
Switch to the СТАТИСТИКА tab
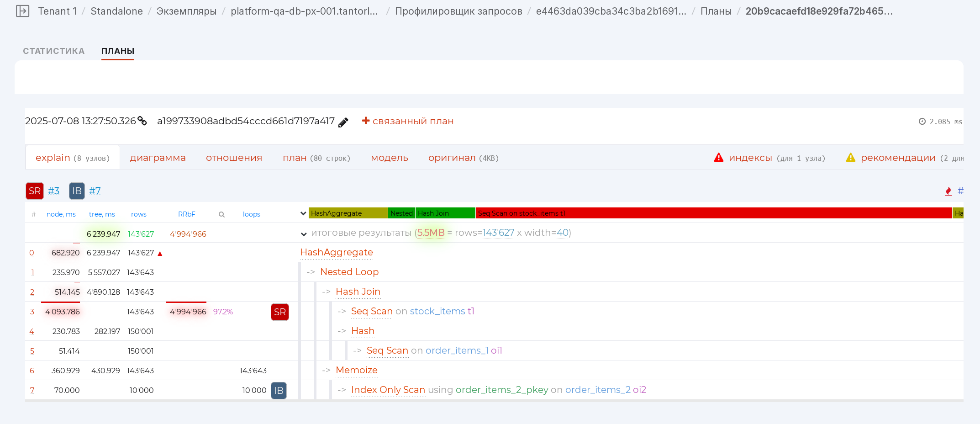point(54,51)
